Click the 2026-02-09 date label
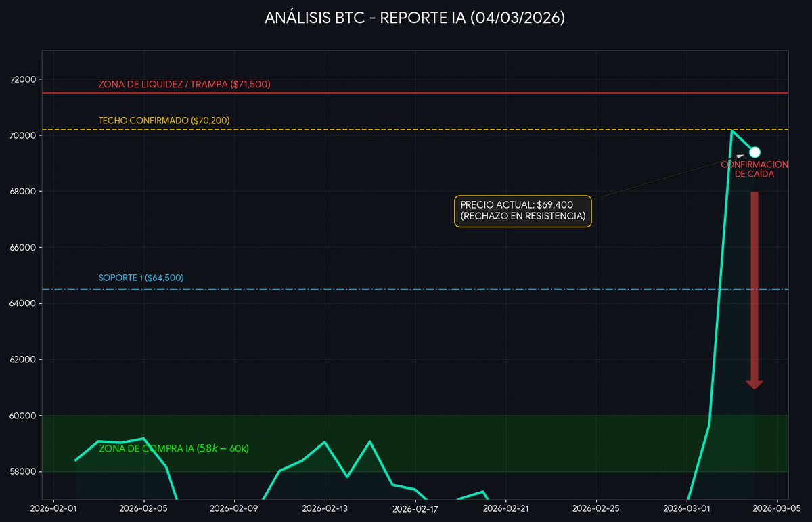This screenshot has width=812, height=522. [234, 509]
